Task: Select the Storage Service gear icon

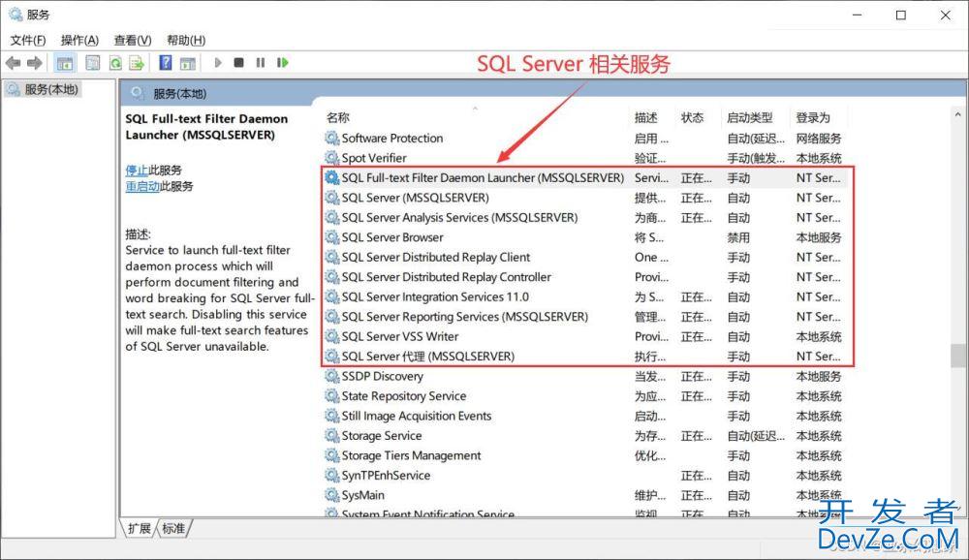Action: [331, 436]
